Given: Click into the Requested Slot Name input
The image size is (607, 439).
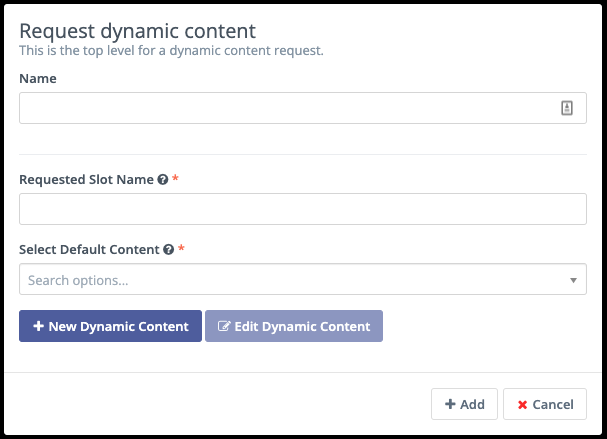Looking at the screenshot, I should [x=302, y=210].
